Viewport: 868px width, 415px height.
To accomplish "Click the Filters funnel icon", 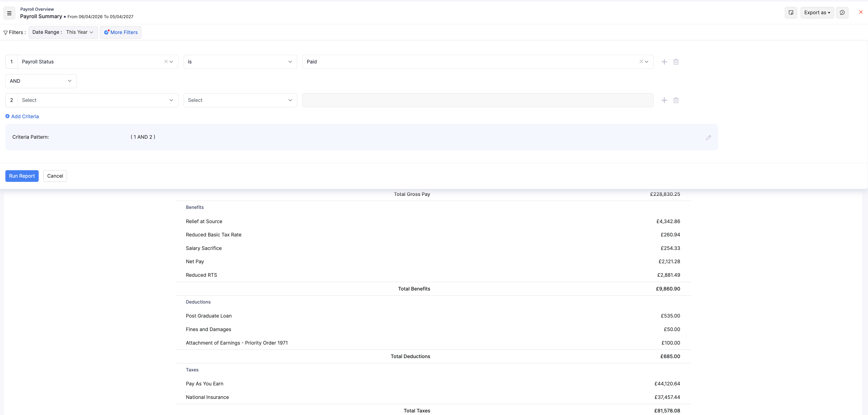I will [5, 33].
